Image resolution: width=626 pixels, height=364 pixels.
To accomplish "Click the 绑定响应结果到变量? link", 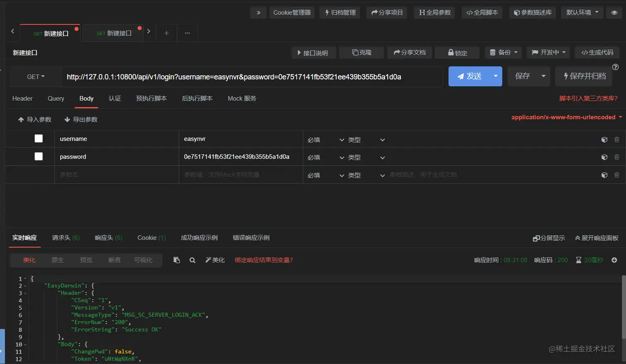I will coord(264,260).
